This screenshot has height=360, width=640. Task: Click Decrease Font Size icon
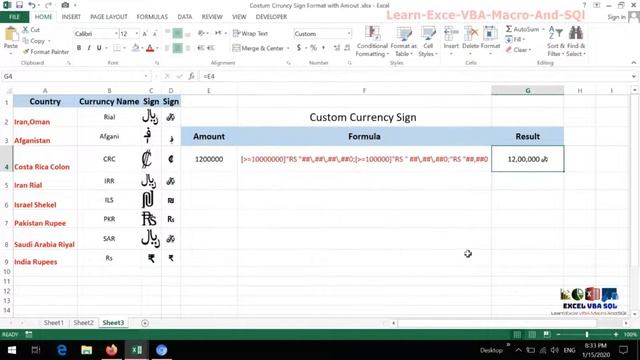[x=155, y=34]
